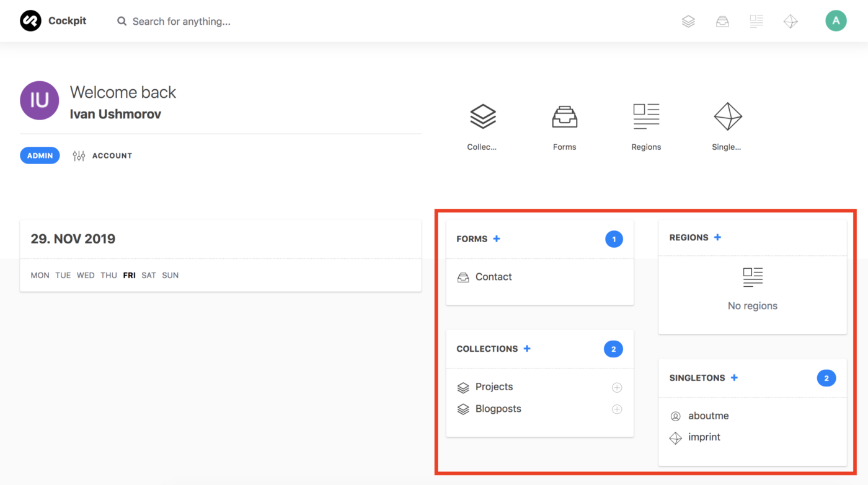Focus the 'Search for anything' field
Image resolution: width=868 pixels, height=485 pixels.
point(181,22)
